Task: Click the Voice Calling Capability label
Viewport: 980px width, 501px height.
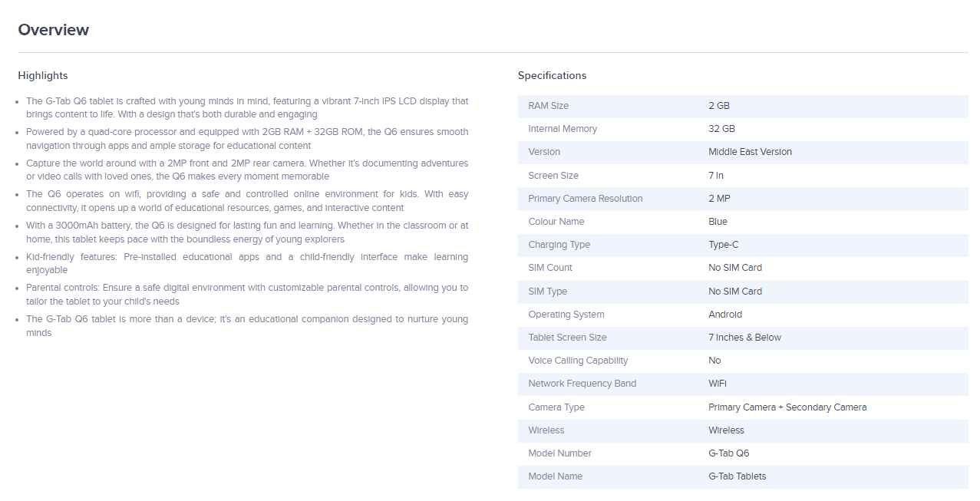Action: (578, 361)
